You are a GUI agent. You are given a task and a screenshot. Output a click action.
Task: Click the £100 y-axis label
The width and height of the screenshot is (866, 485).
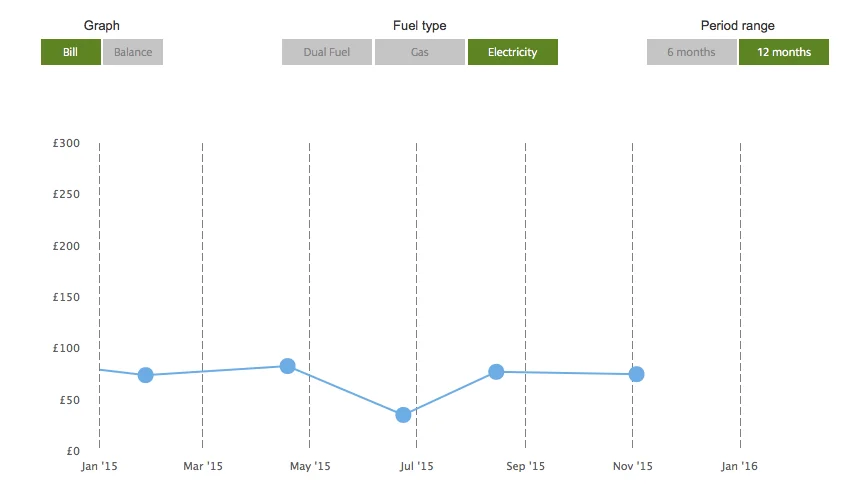pyautogui.click(x=66, y=349)
